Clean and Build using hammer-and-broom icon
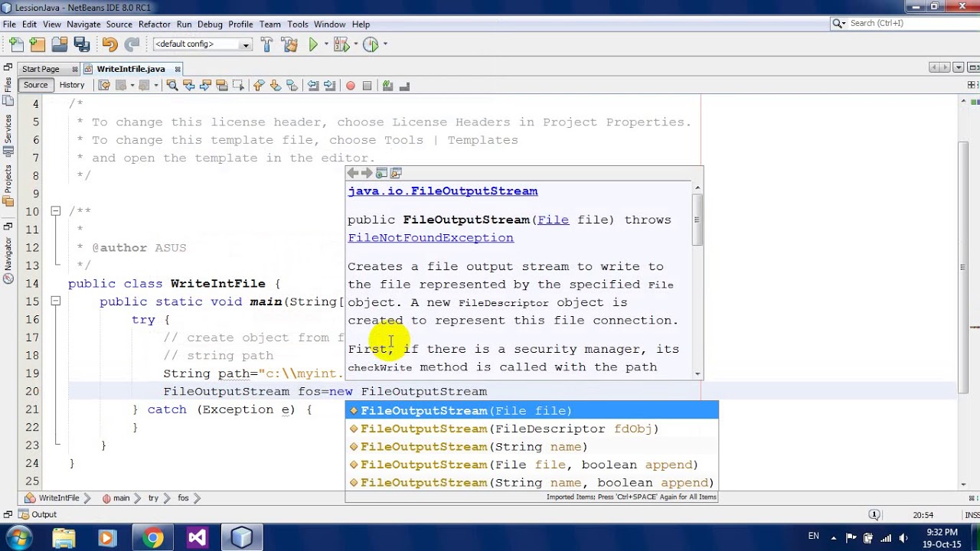 (x=289, y=44)
